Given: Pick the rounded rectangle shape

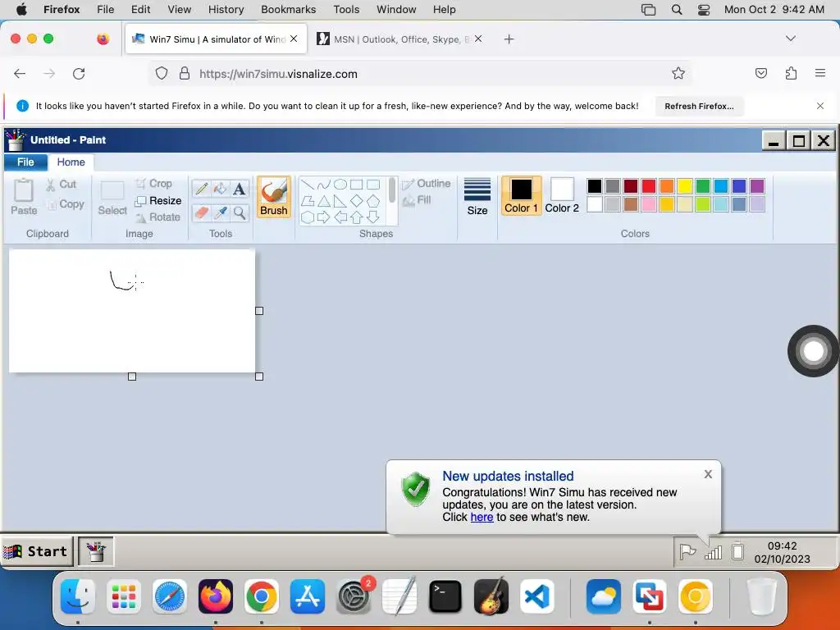Looking at the screenshot, I should point(373,185).
